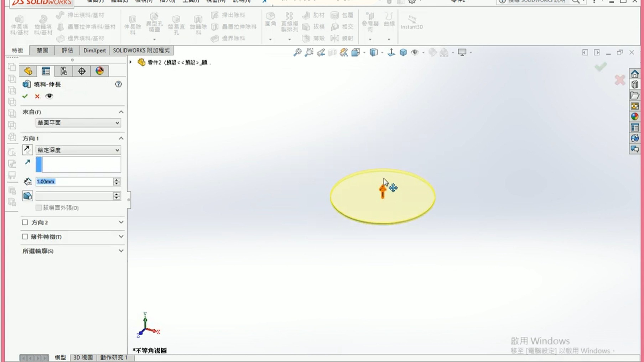Open the SOLIDWORKS 附加程式 tab

tap(141, 51)
